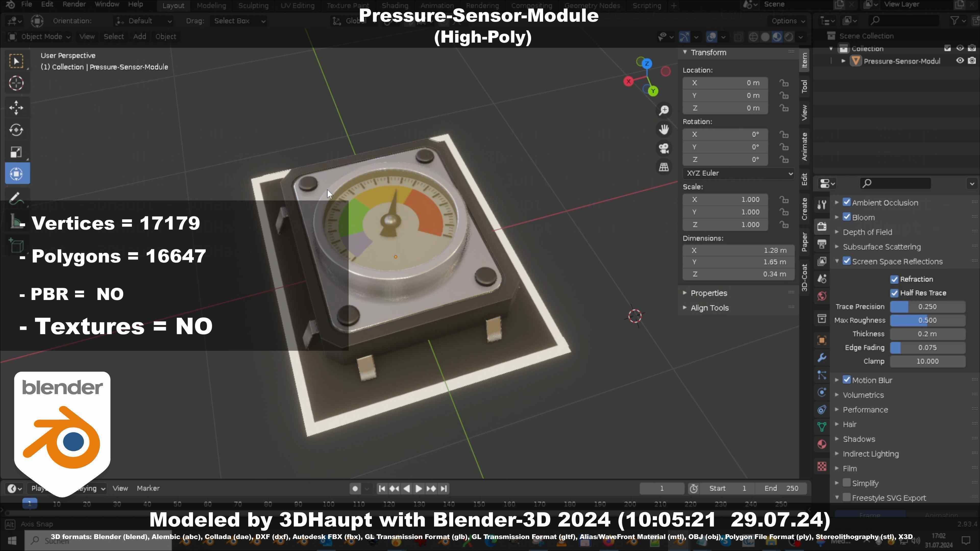Click the Y axis gizmo circle
Image resolution: width=980 pixels, height=551 pixels.
(x=653, y=91)
